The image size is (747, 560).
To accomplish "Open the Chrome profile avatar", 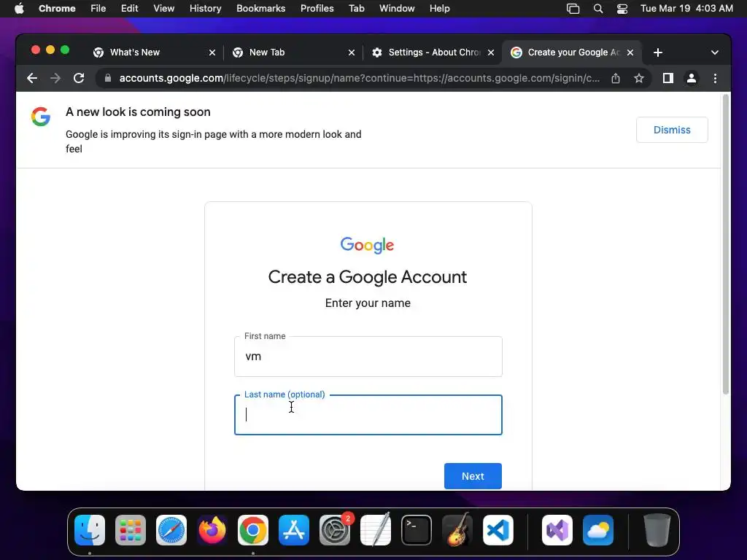I will 692,78.
